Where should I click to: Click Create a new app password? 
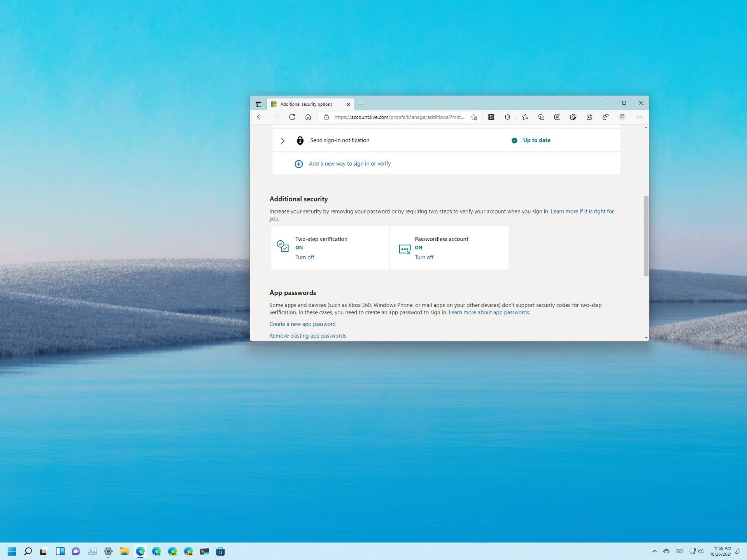[302, 324]
